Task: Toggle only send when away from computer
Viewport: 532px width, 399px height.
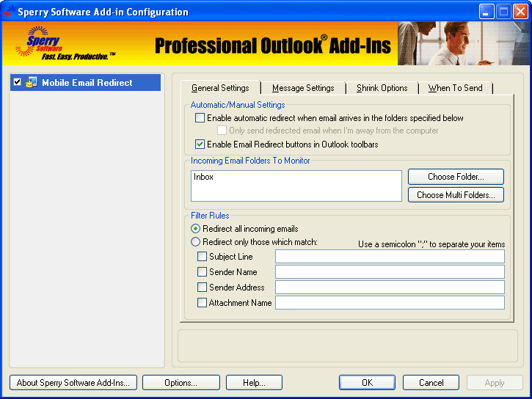Action: pyautogui.click(x=222, y=131)
